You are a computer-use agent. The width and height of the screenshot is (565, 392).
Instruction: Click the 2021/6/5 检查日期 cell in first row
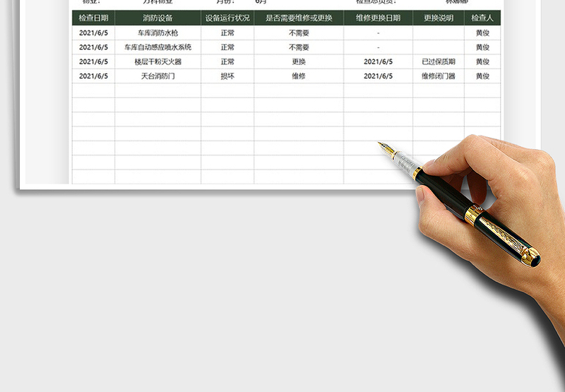(93, 33)
